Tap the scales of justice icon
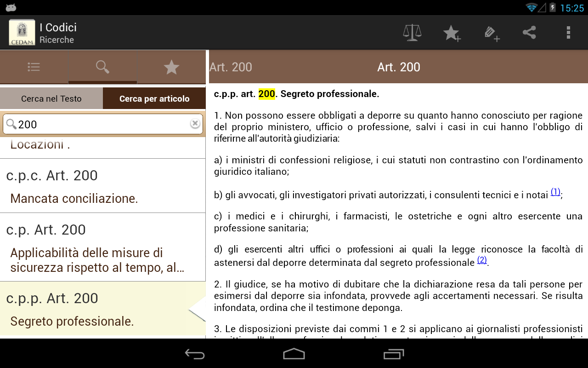This screenshot has height=368, width=588. coord(412,33)
